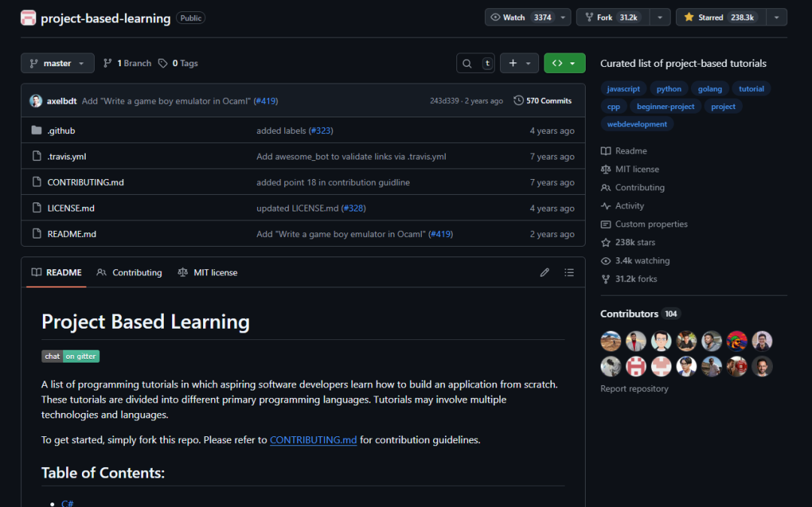
Task: Click the note icon beside Custom properties
Action: [606, 224]
